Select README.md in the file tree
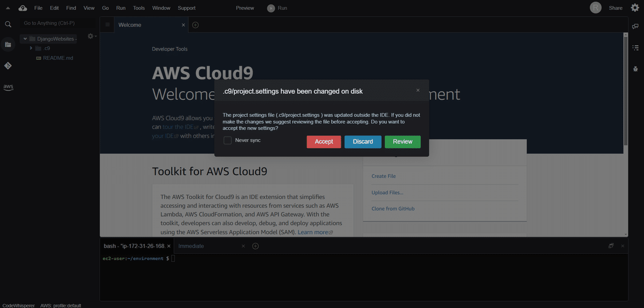This screenshot has height=308, width=644. [x=58, y=58]
